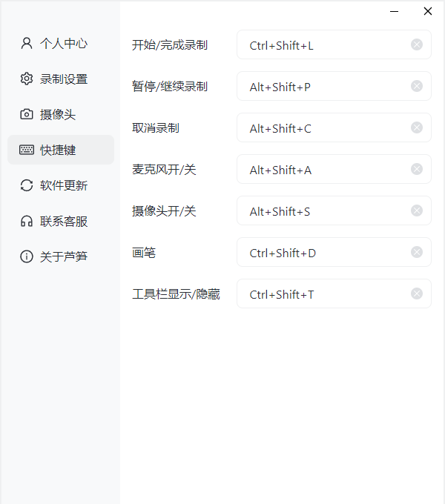Viewport: 445px width, 504px height.
Task: Click the 摄像头开/关 shortcut field
Action: coord(323,211)
